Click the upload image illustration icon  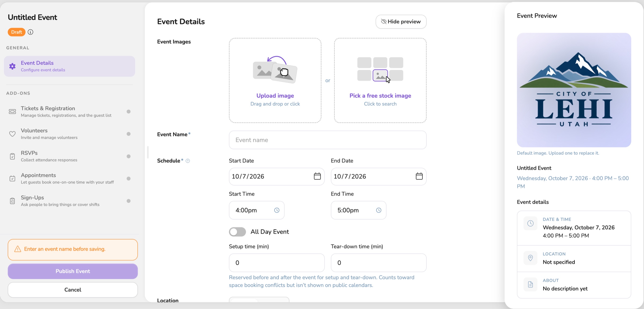(x=275, y=70)
